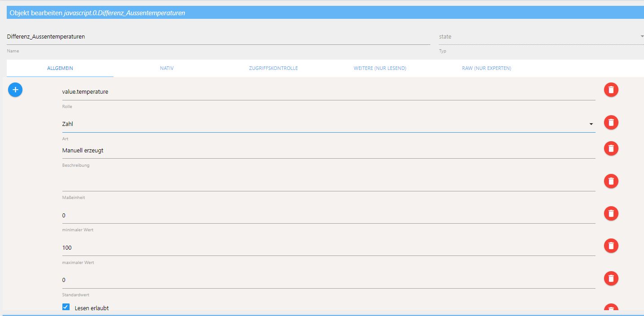Switch to the Nativ tab
Screen dimensions: 644x316
(166, 68)
